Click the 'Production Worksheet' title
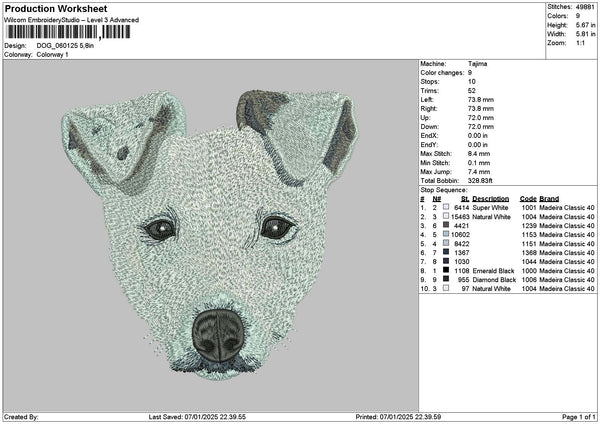Image resolution: width=600 pixels, height=424 pixels. (56, 9)
